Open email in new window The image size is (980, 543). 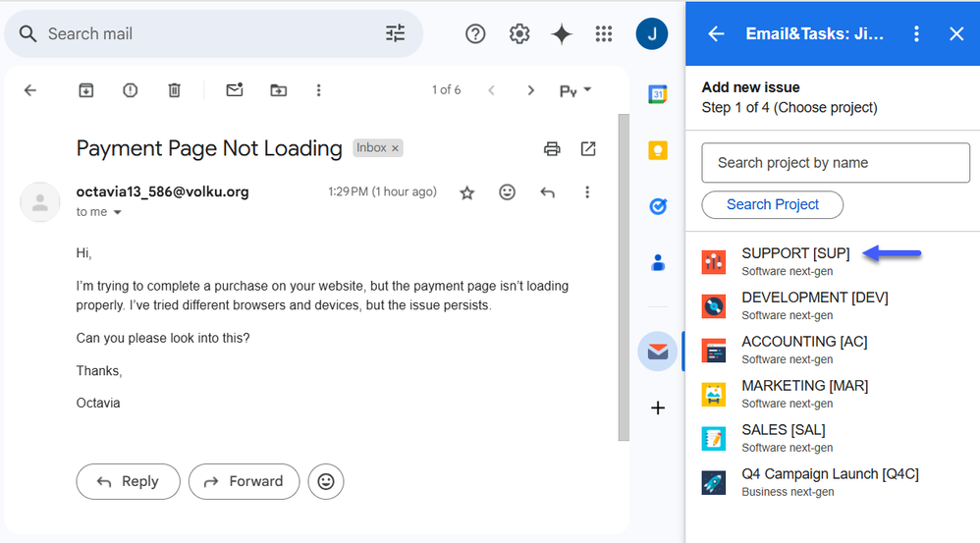(x=588, y=148)
